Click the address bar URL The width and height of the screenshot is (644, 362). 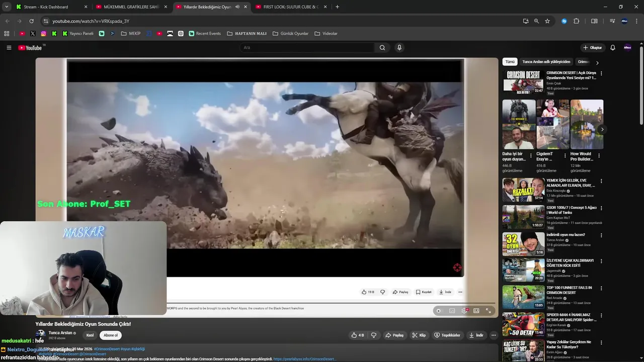(x=91, y=21)
